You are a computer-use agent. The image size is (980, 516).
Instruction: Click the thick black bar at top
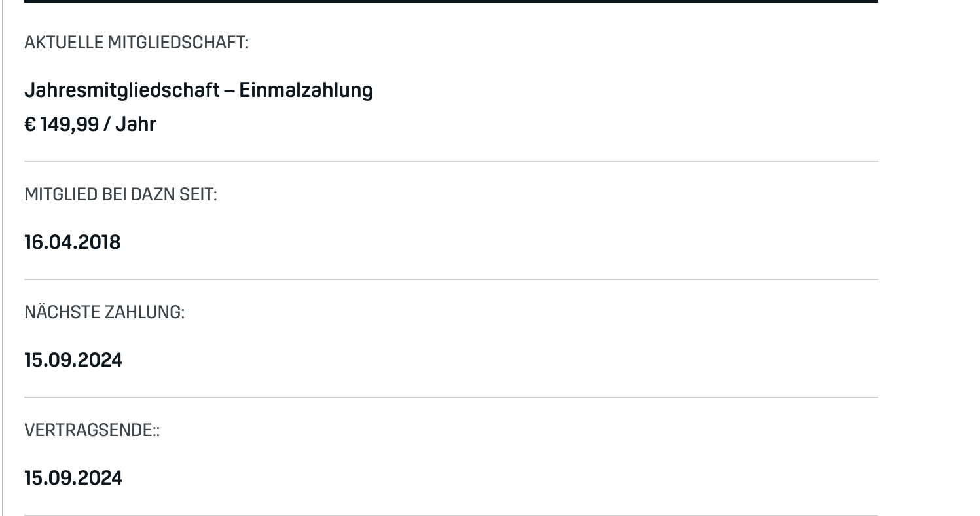(x=450, y=1)
